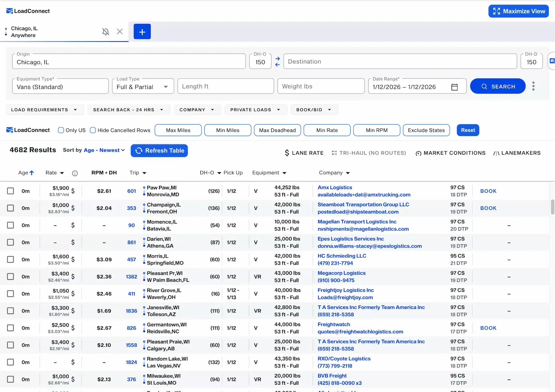Toggle Hide Cancelled Rows checkbox
555x392 pixels.
(x=93, y=130)
